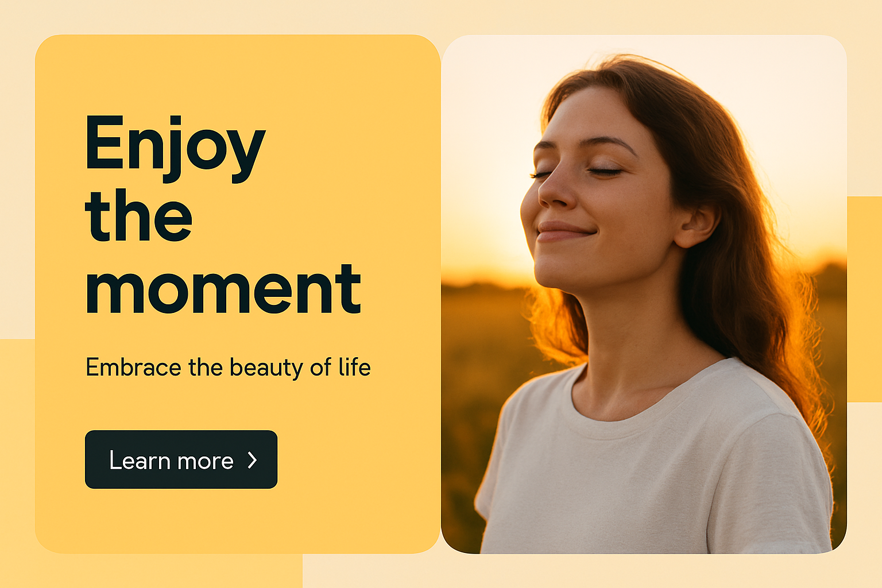Click the word beauty in the subtitle
This screenshot has height=588, width=882.
(266, 367)
